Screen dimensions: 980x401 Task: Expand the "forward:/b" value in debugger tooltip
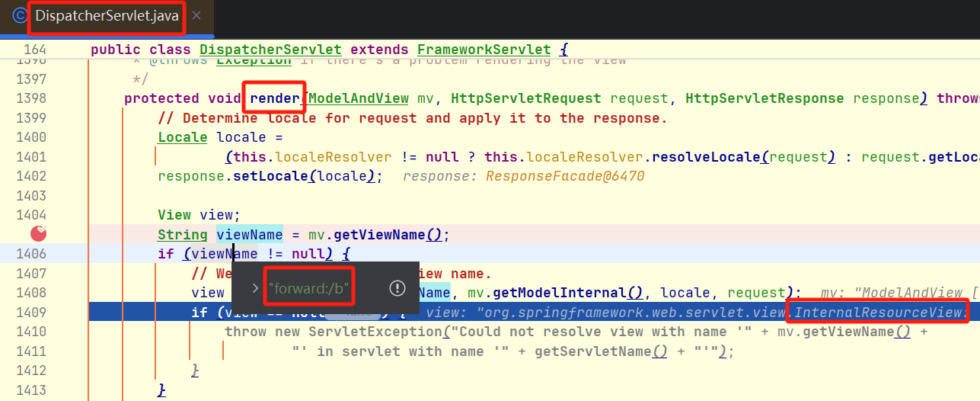(x=255, y=288)
